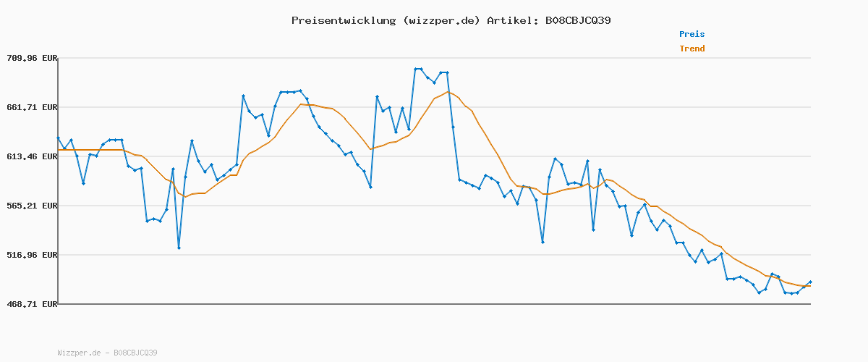868x362 pixels.
Task: Select the first deep price dip on the left
Action: click(179, 248)
